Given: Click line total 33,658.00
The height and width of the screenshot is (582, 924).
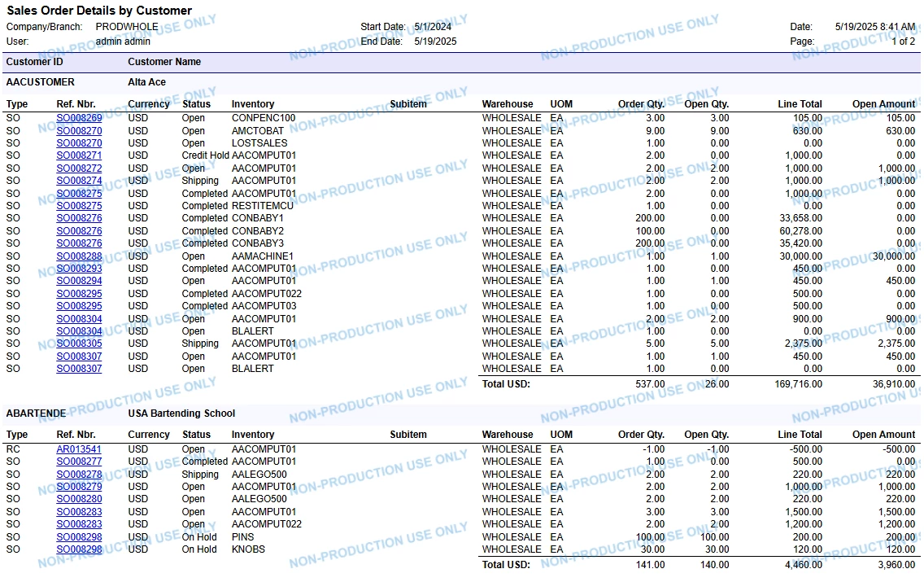Looking at the screenshot, I should pyautogui.click(x=801, y=218).
